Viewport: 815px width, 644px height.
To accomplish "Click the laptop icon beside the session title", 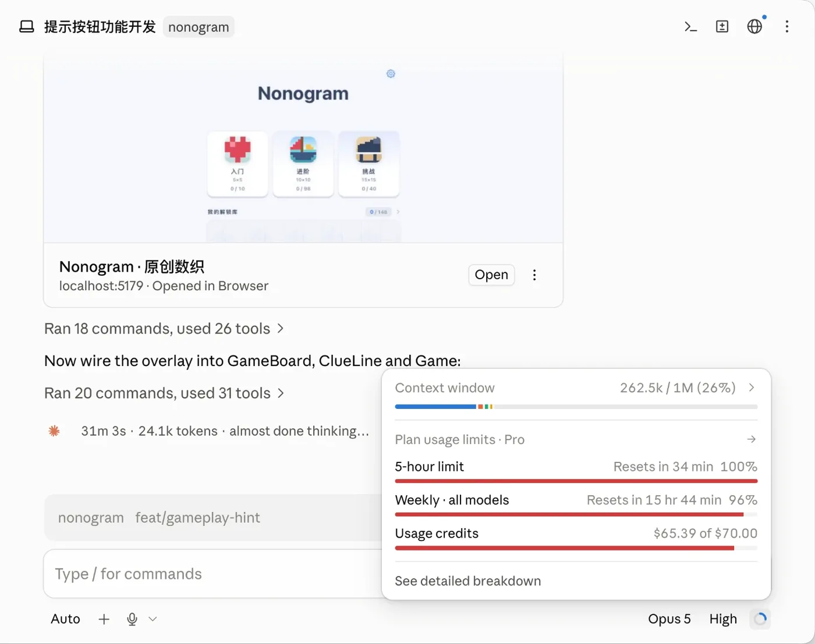I will (x=27, y=27).
